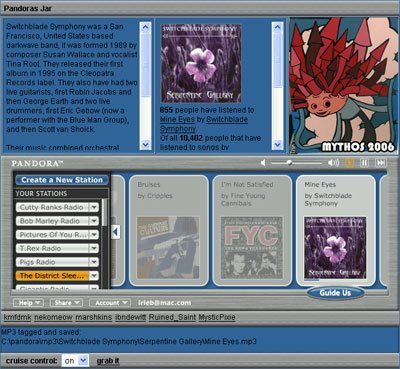
Task: Open the Help menu
Action: pos(28,303)
